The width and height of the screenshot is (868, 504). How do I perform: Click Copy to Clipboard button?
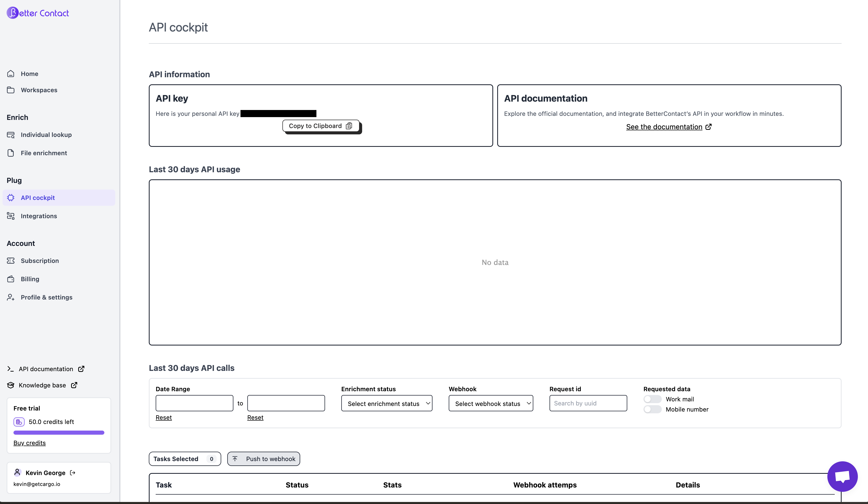point(321,126)
